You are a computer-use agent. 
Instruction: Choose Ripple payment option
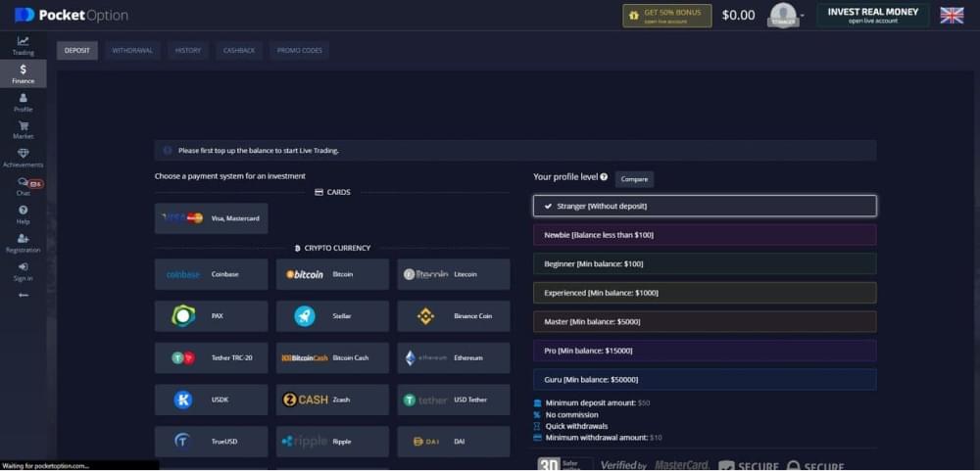point(332,442)
